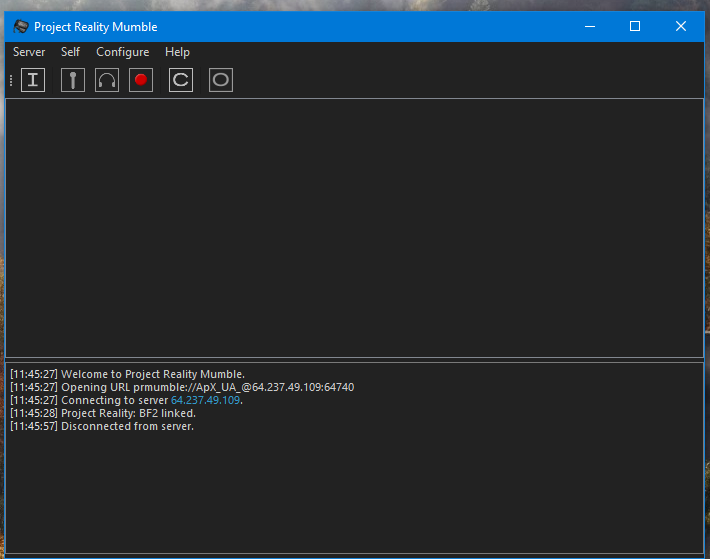This screenshot has width=710, height=559.
Task: Close the Project Reality Mumble window
Action: click(681, 27)
